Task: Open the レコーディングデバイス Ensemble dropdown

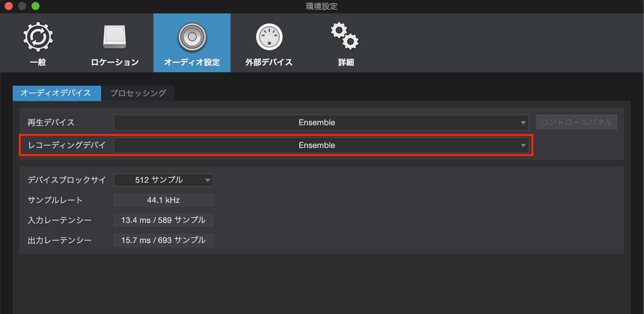Action: point(321,145)
